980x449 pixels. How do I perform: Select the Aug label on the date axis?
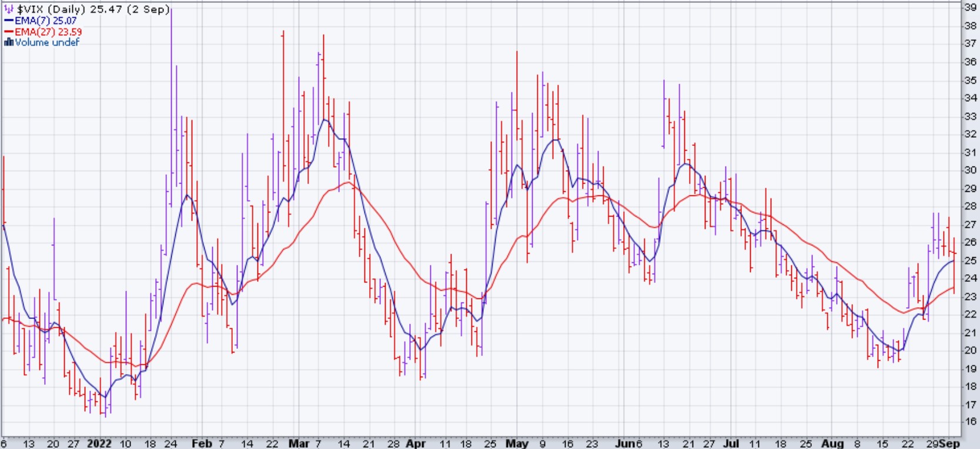click(832, 443)
